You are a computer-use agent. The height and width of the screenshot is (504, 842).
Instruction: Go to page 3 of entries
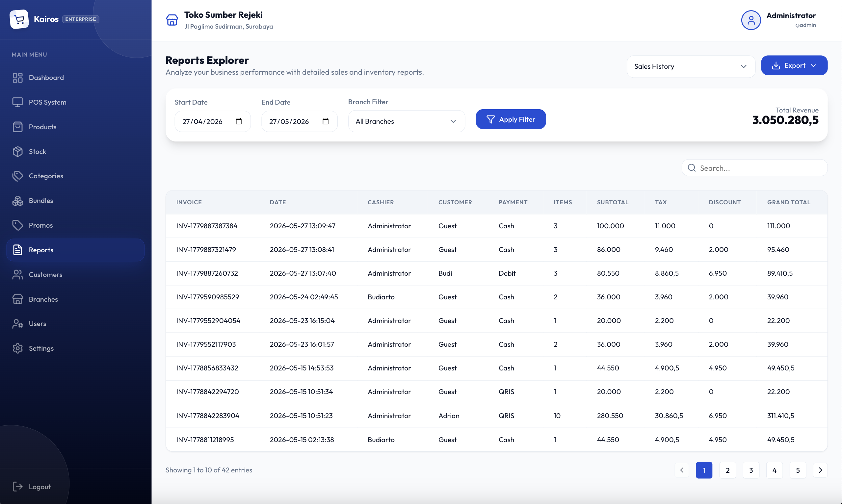coord(751,470)
